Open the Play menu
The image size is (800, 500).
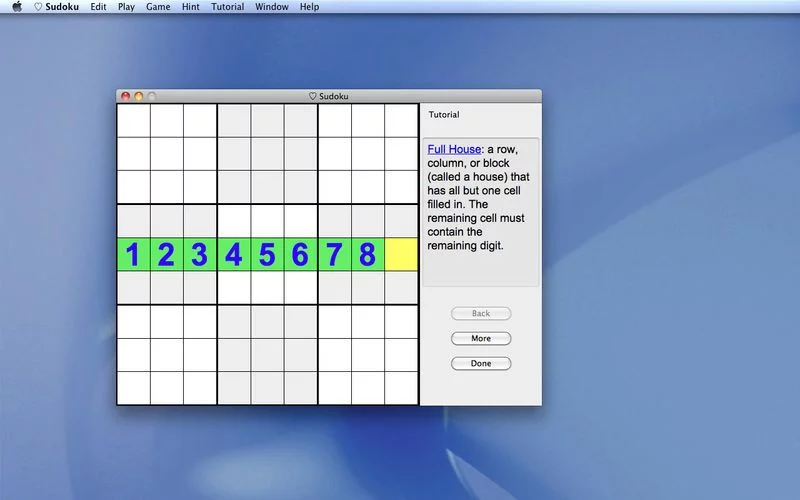126,7
